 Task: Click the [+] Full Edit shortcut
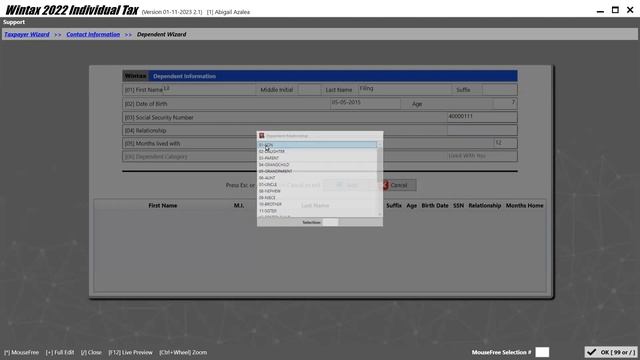[60, 352]
